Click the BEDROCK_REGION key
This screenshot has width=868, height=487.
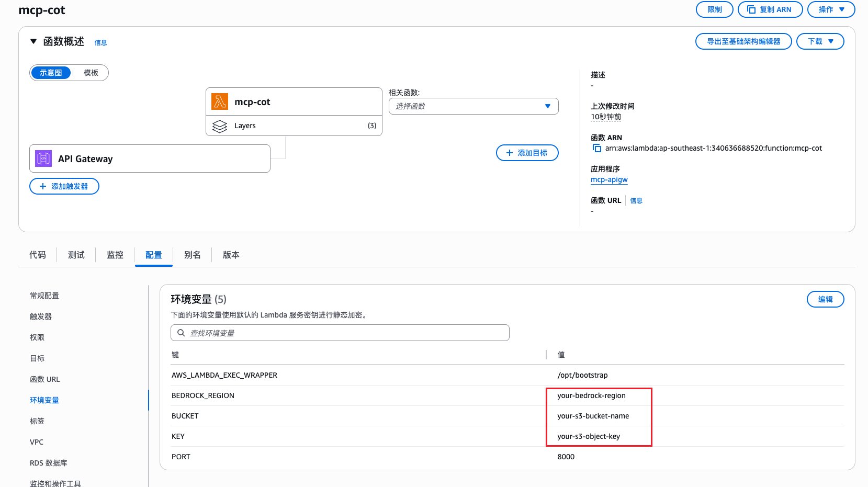[x=203, y=395]
